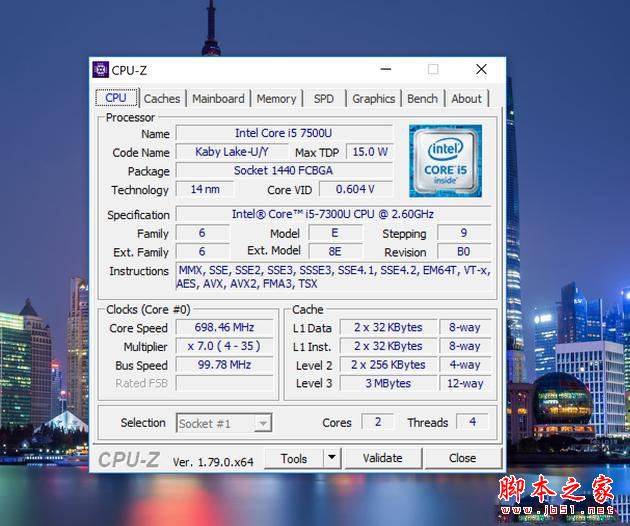Screen dimensions: 630x526
Task: Expand the Tools dropdown arrow
Action: pos(332,458)
